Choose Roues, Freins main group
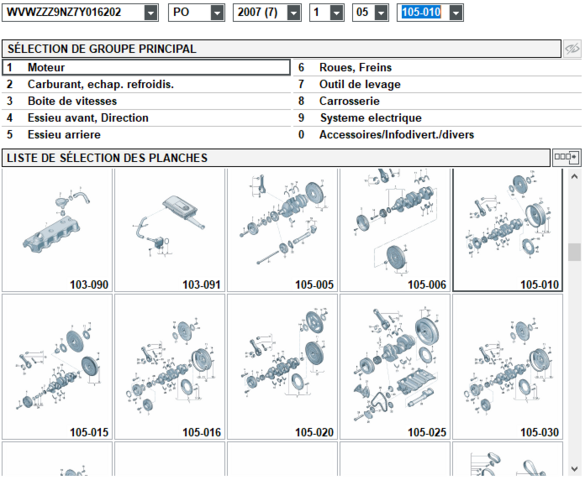Viewport: 585px width, 480px height. coord(437,68)
